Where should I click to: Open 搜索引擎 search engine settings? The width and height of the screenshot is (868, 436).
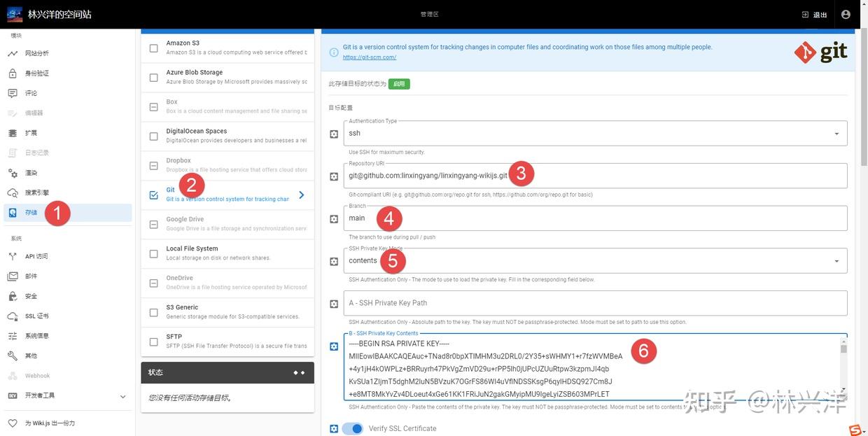(67, 192)
